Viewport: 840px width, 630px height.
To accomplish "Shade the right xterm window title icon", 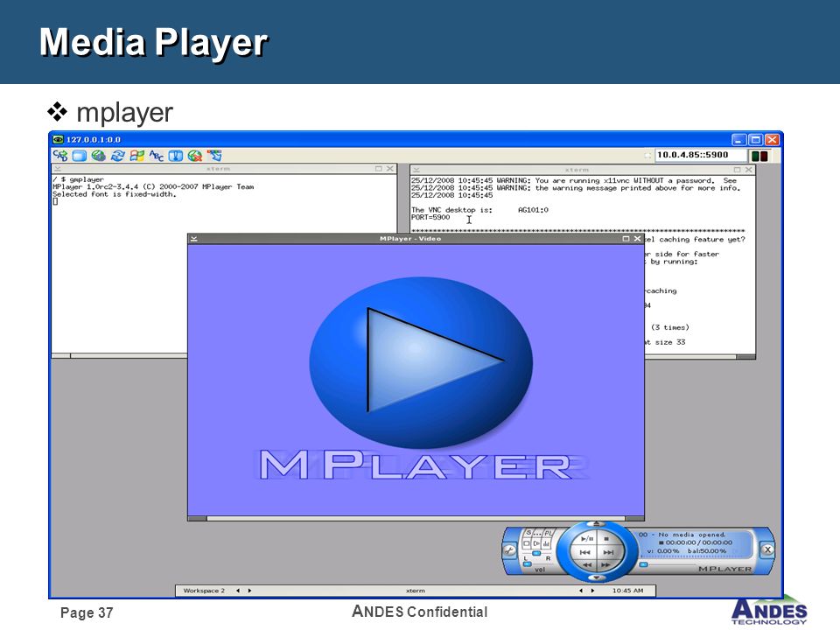I will point(416,169).
